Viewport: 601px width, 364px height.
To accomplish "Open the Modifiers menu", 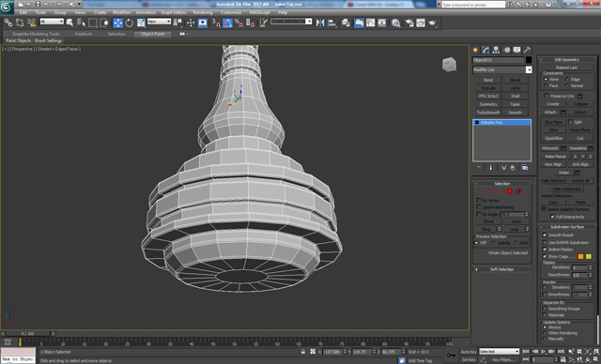I will coord(122,12).
